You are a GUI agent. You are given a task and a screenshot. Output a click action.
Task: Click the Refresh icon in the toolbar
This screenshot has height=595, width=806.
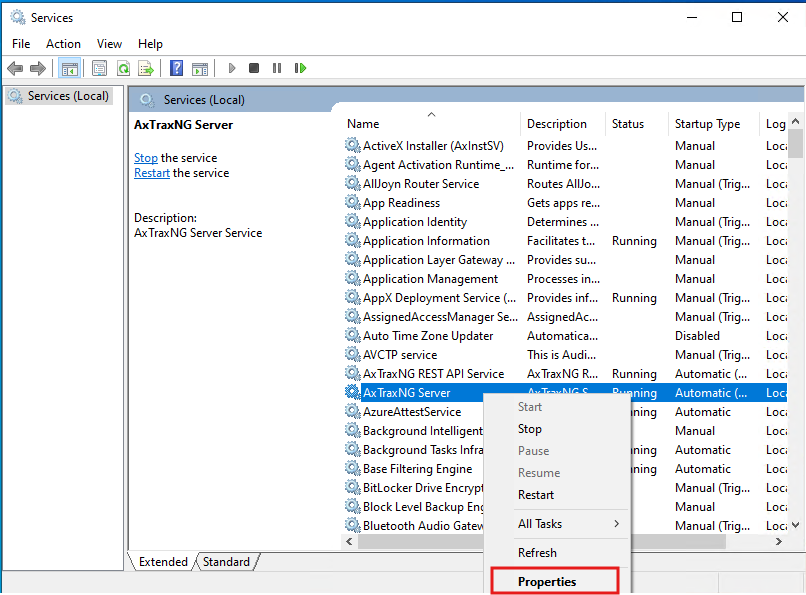(123, 68)
